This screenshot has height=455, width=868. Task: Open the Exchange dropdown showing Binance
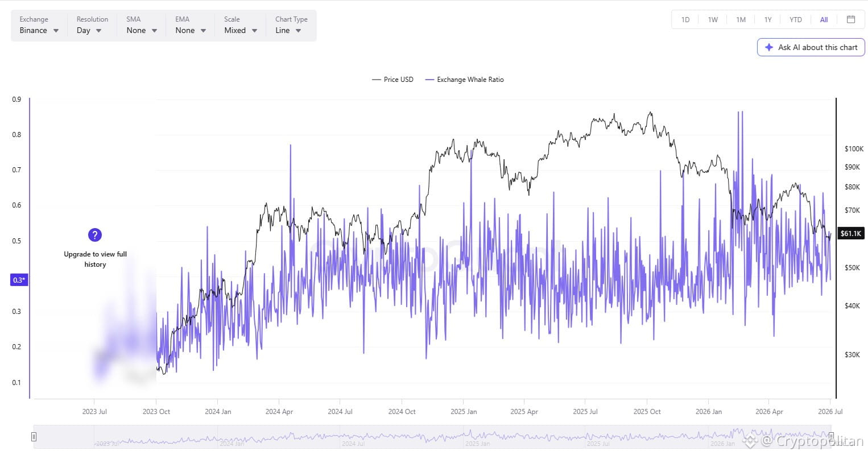[39, 25]
